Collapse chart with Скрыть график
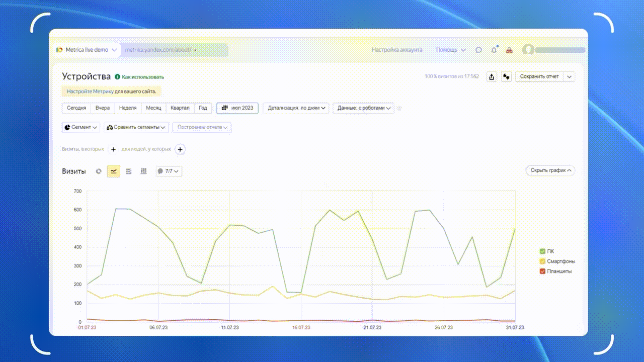644x362 pixels. pyautogui.click(x=550, y=170)
